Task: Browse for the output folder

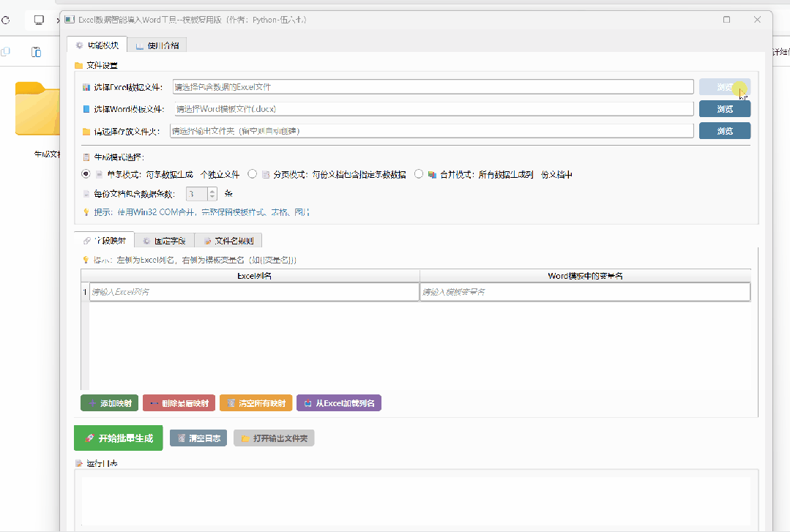Action: tap(725, 131)
